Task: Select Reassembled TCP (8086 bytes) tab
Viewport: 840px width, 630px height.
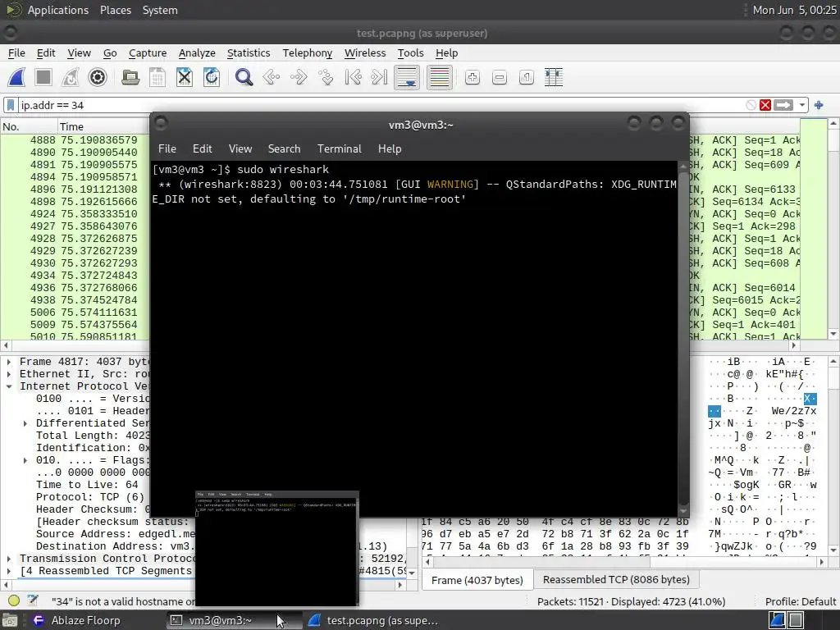Action: point(616,580)
